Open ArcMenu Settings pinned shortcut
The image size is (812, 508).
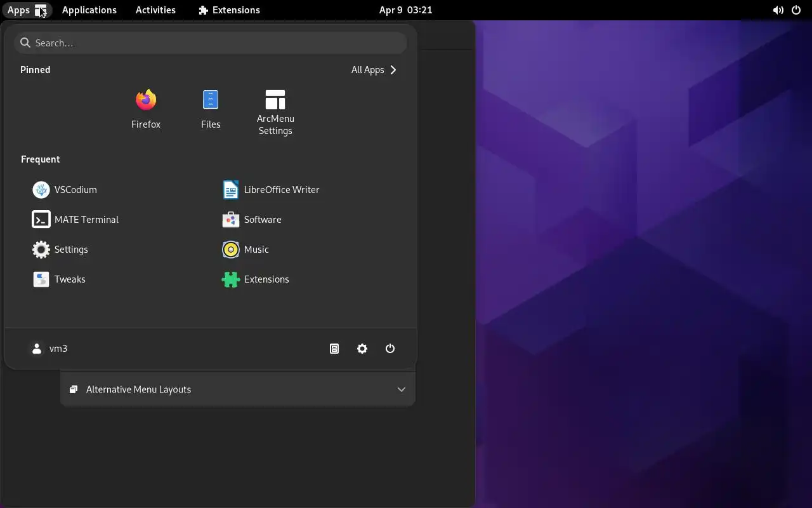coord(275,112)
